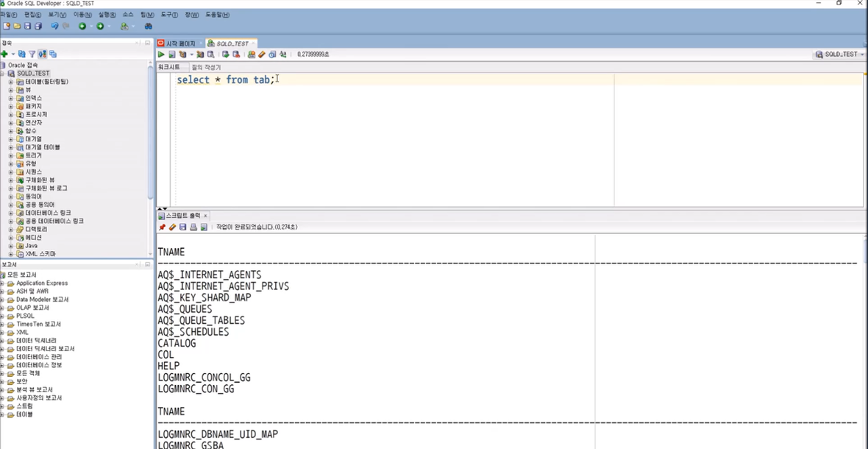Open the 파일 menu
The image size is (868, 449).
click(8, 15)
